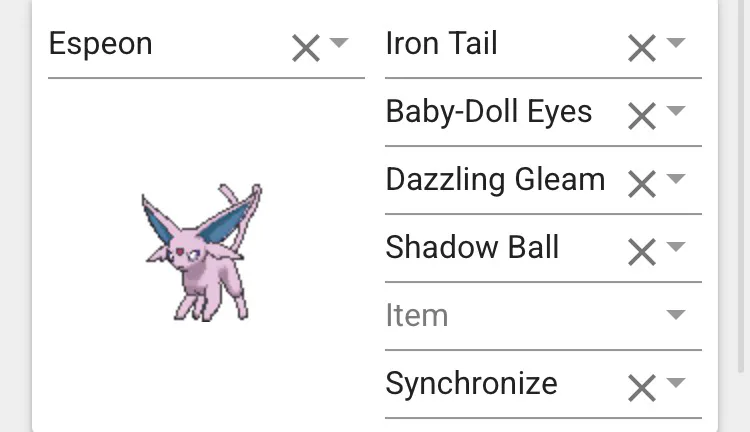
Task: Expand the Baby-Doll Eyes dropdown arrow
Action: point(676,111)
